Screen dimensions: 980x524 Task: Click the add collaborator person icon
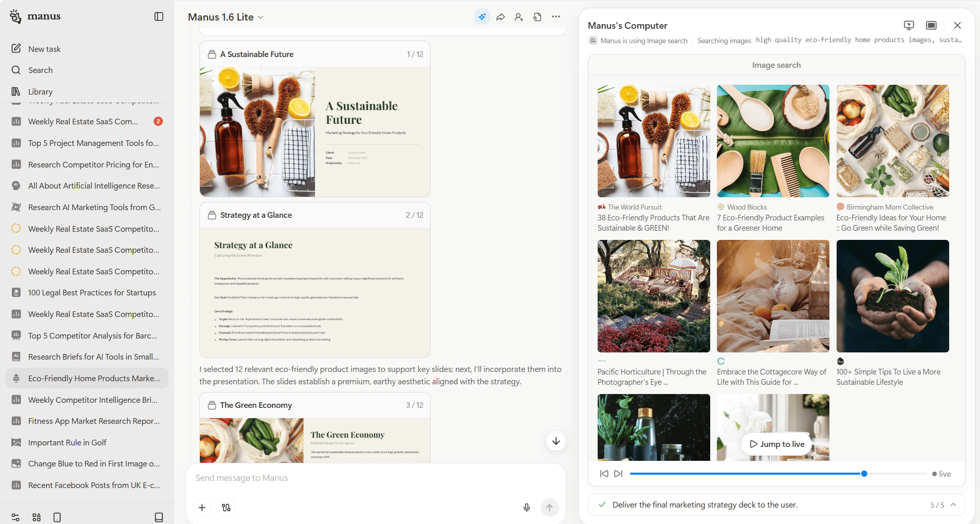click(519, 17)
